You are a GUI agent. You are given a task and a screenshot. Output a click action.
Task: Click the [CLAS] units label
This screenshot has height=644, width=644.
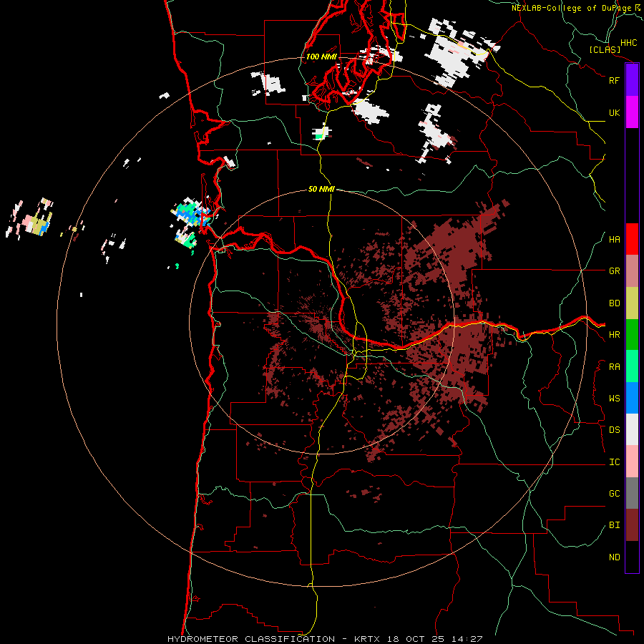point(605,49)
